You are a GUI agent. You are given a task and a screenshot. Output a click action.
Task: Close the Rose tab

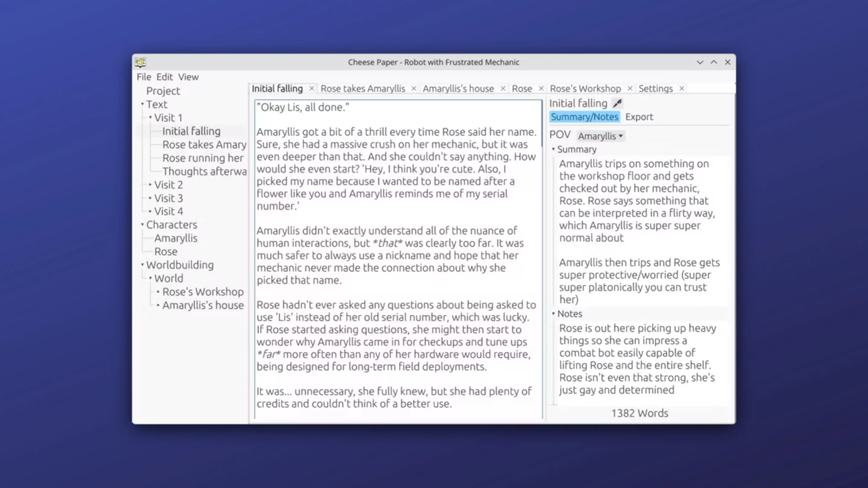pyautogui.click(x=541, y=89)
